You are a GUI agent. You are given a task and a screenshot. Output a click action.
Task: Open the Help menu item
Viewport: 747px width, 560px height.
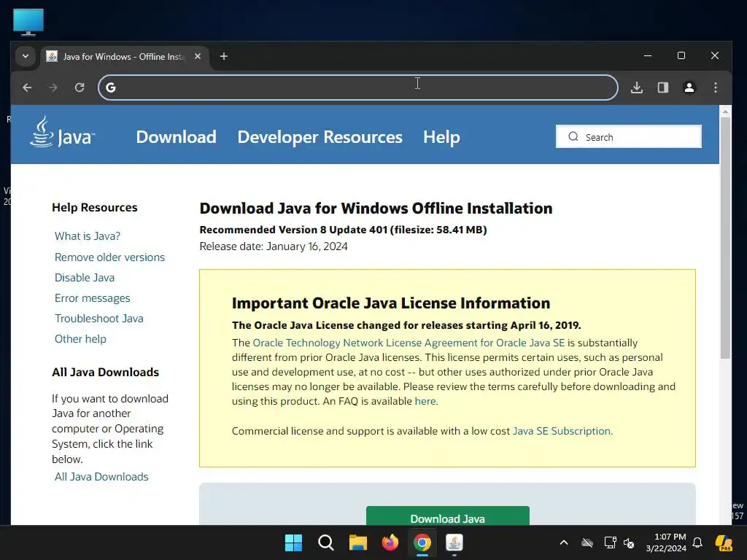point(441,137)
